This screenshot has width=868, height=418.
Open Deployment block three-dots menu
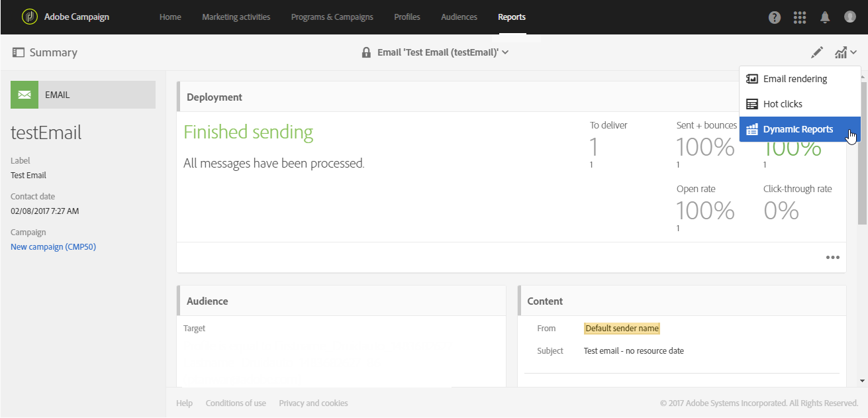click(x=832, y=258)
